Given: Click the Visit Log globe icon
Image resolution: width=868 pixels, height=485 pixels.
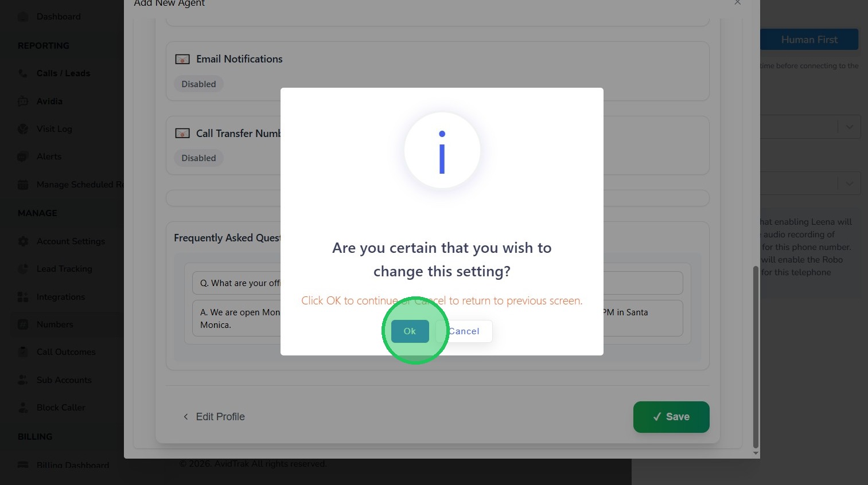Looking at the screenshot, I should click(x=23, y=129).
